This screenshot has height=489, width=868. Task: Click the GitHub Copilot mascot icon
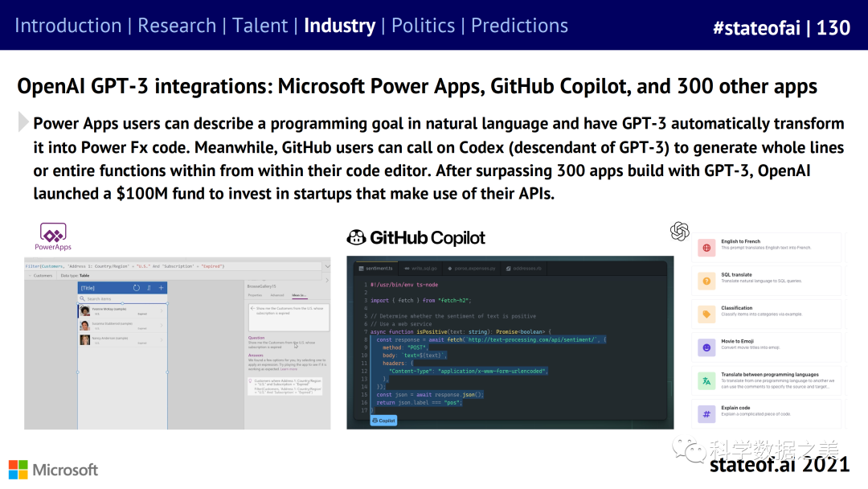(356, 237)
